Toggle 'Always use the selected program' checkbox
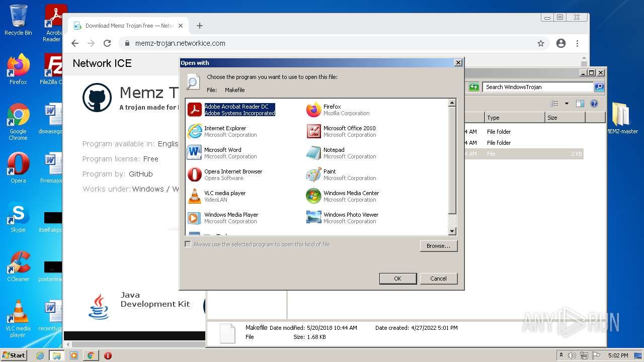644x362 pixels. [188, 244]
